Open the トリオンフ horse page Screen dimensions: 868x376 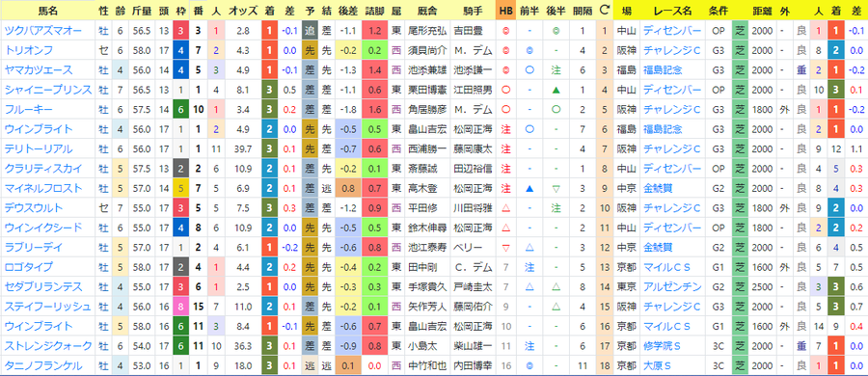point(29,50)
